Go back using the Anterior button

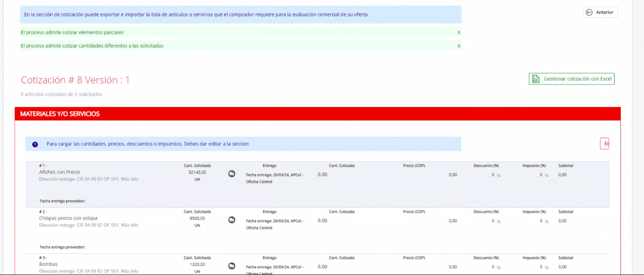(x=600, y=13)
